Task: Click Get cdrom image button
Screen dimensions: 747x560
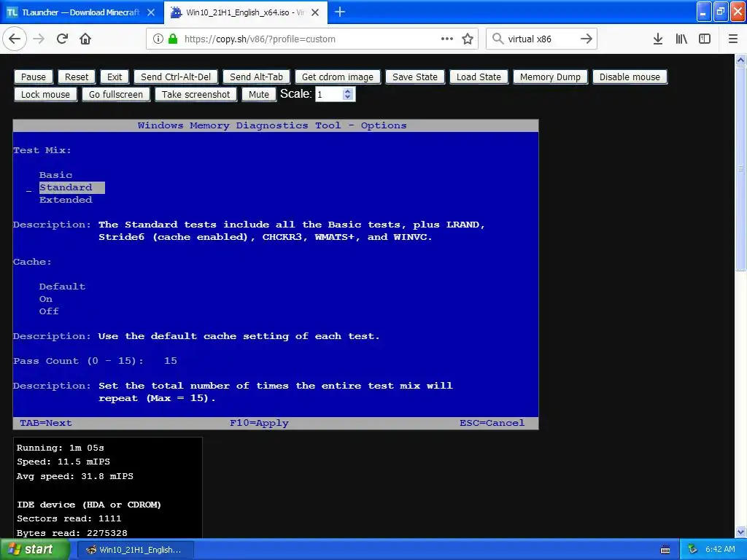Action: pos(338,77)
